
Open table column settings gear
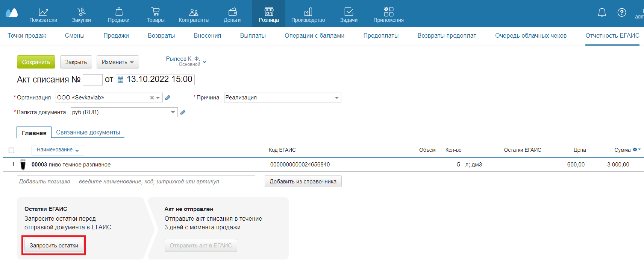tap(636, 150)
